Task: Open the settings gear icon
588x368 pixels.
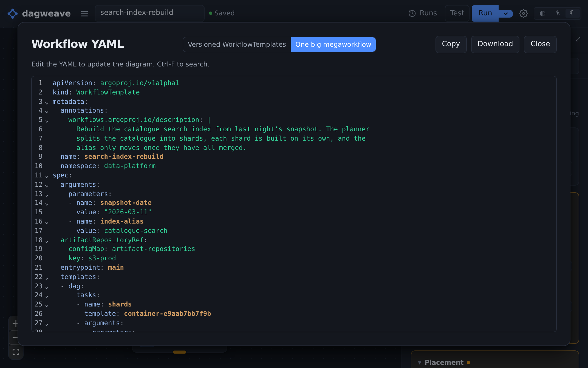Action: tap(524, 13)
